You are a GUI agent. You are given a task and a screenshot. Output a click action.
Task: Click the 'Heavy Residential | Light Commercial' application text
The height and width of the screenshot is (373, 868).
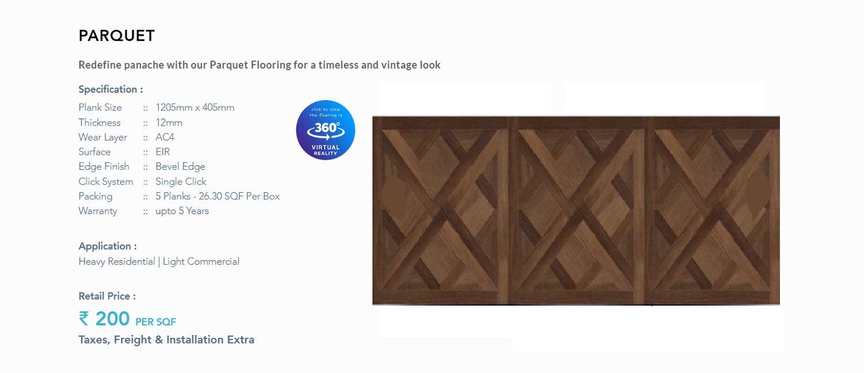click(159, 262)
